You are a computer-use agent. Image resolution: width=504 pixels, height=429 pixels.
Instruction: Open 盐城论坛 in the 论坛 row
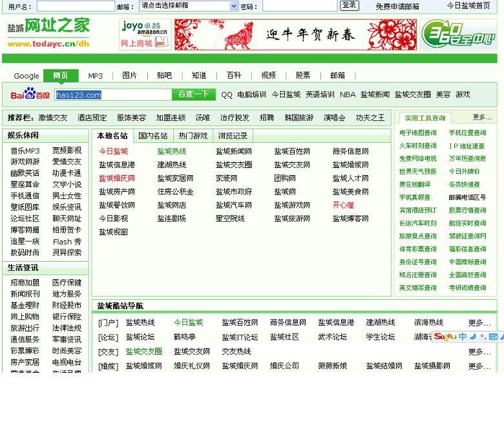click(x=140, y=337)
